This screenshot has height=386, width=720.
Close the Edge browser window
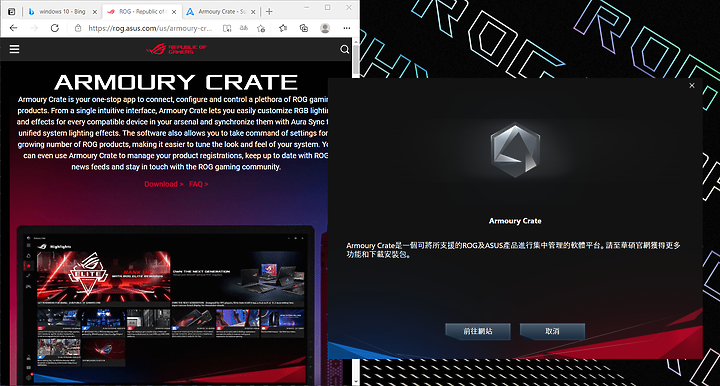(349, 8)
